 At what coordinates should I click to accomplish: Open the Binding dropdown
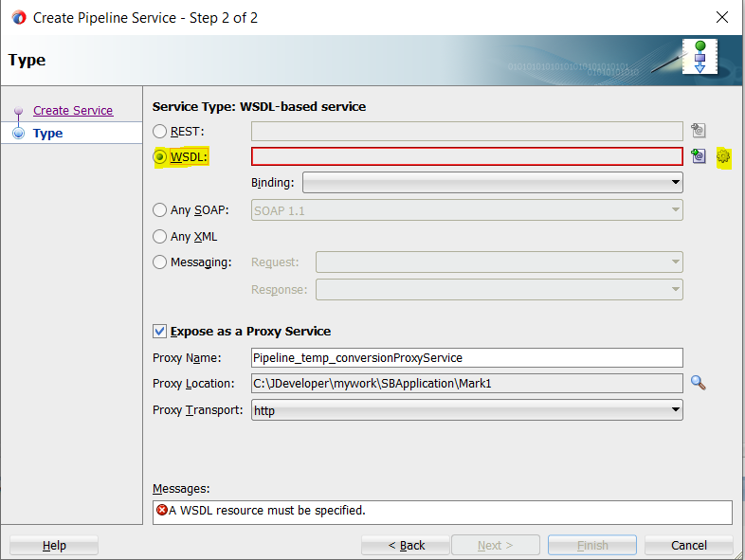tap(492, 182)
